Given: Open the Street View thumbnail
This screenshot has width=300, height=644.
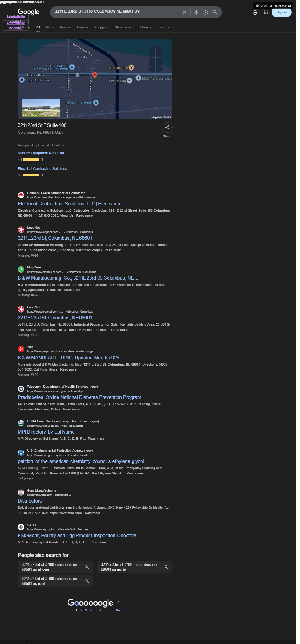Looking at the screenshot, I should pos(41,108).
